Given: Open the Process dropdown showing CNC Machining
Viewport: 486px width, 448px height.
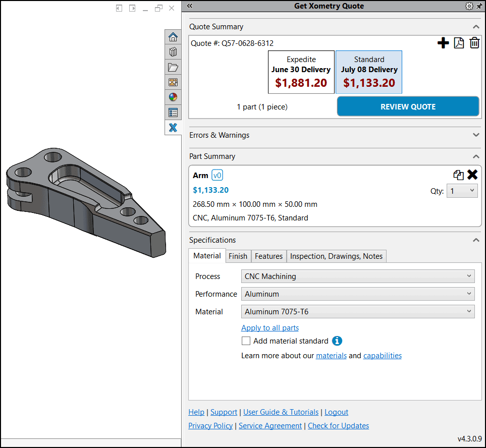Looking at the screenshot, I should [x=358, y=276].
